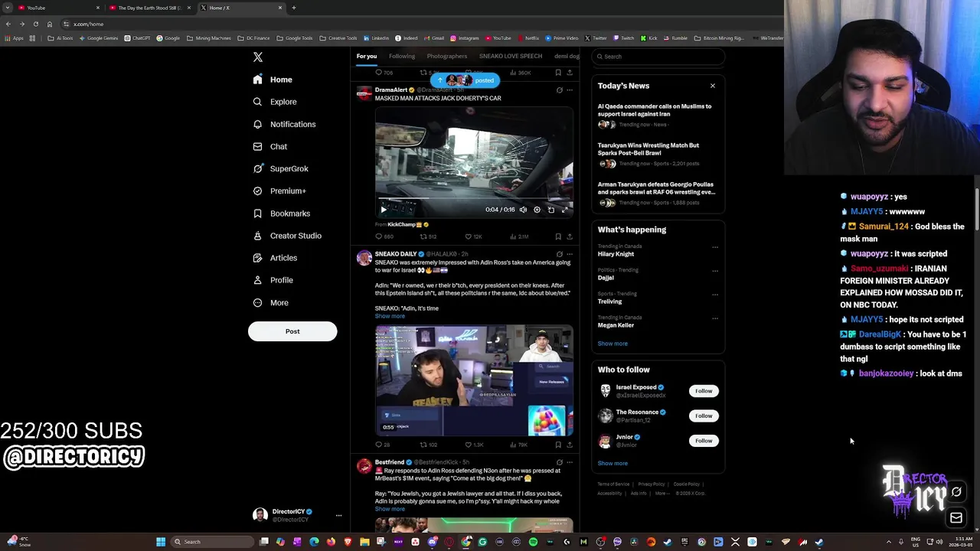Seek in the DramaAlert video progress bar
This screenshot has height=551, width=980.
pyautogui.click(x=474, y=200)
